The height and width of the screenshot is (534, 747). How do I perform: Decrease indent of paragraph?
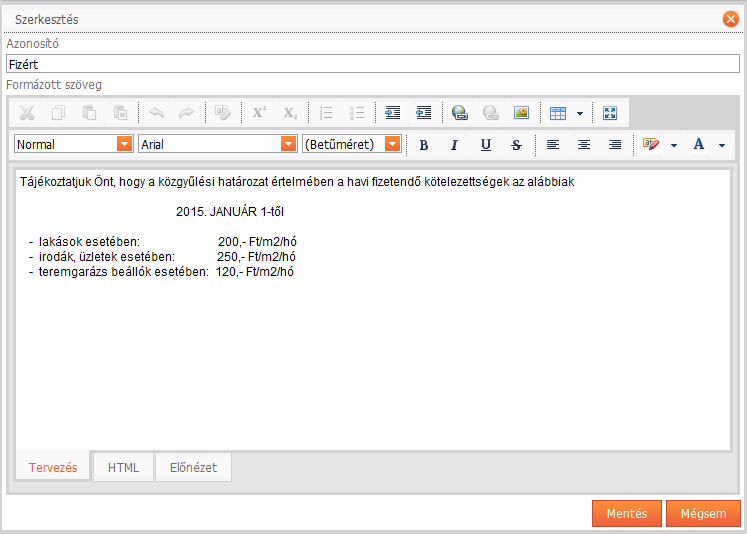(x=424, y=113)
